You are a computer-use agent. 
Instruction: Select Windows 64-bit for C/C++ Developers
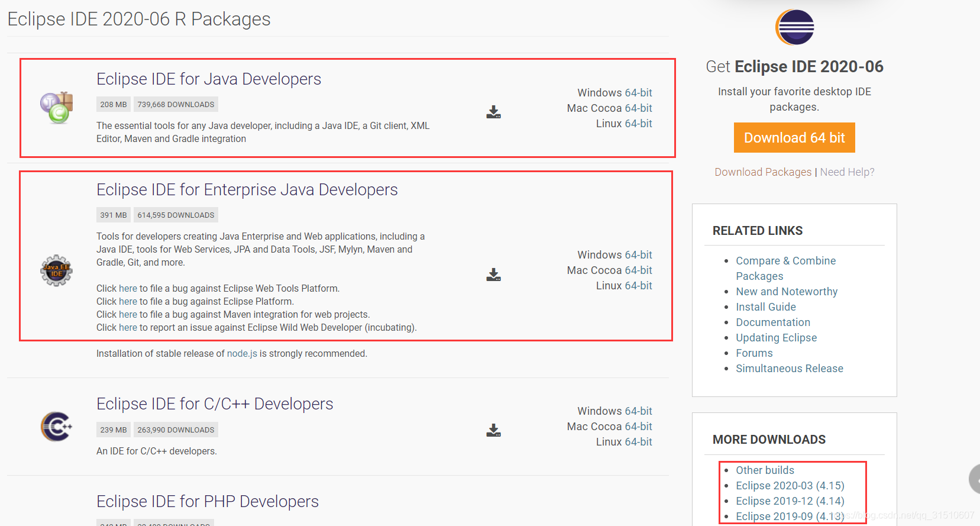[638, 411]
